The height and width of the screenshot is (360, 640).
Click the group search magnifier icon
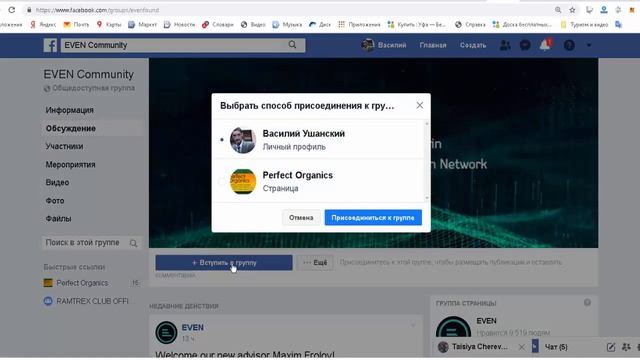click(133, 243)
